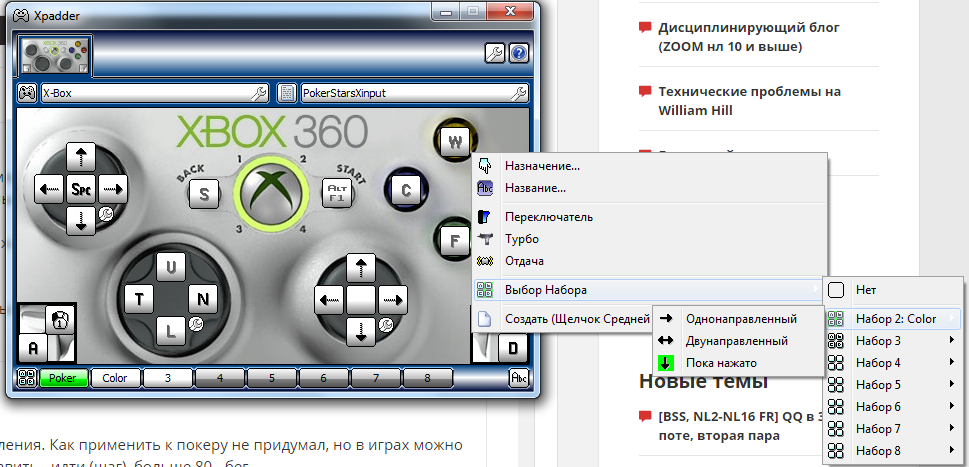
Task: Select Турбо in the context menu
Action: coord(650,238)
